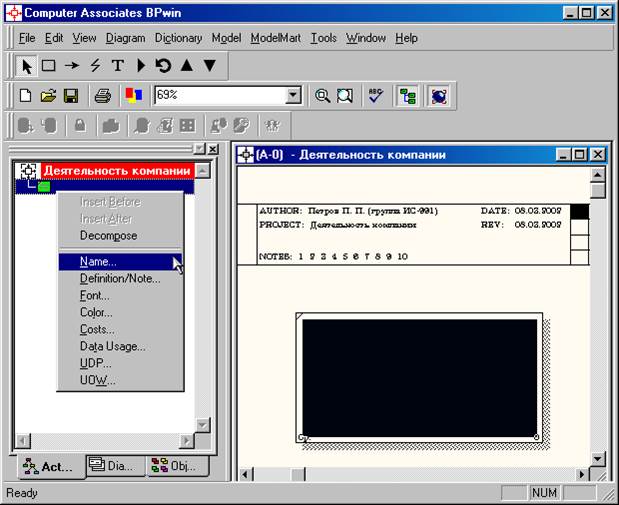Image resolution: width=619 pixels, height=505 pixels.
Task: Select Decompose from the context menu
Action: (x=109, y=236)
